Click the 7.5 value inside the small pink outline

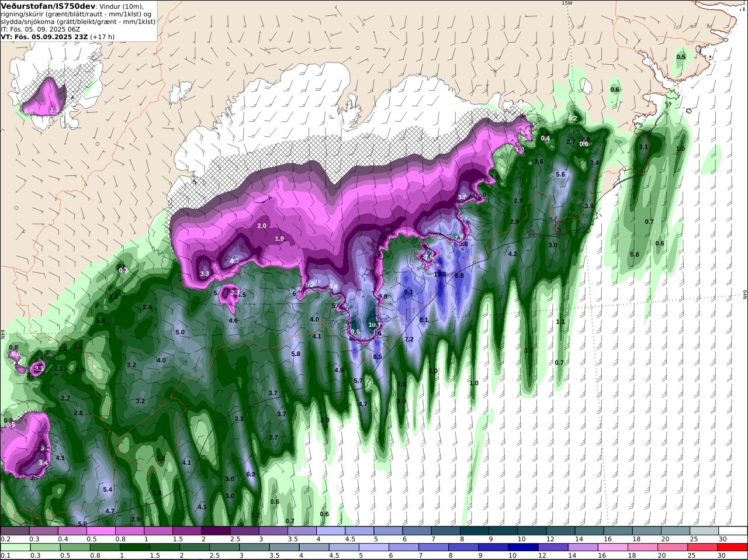point(429,257)
